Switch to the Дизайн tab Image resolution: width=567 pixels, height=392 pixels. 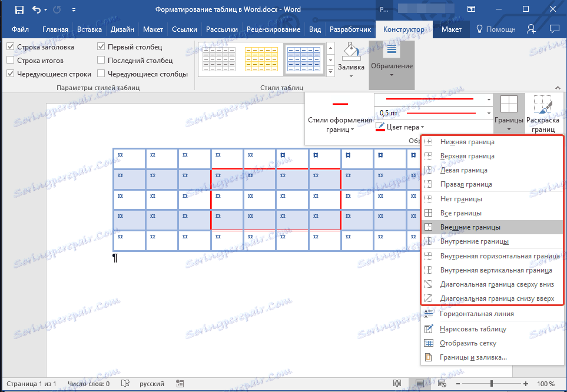pos(122,29)
